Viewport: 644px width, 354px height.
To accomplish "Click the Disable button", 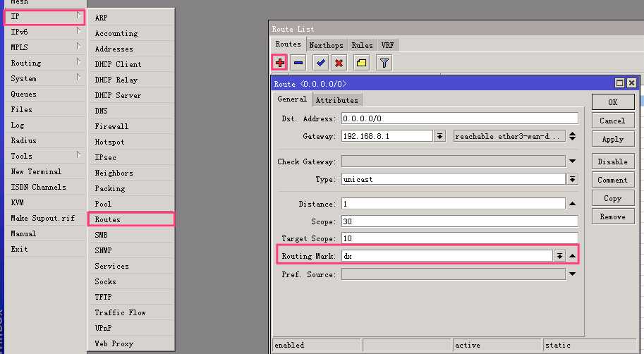I will pyautogui.click(x=613, y=161).
